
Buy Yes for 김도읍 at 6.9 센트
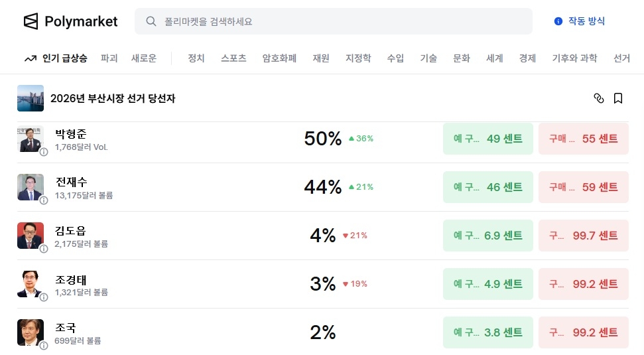click(487, 236)
